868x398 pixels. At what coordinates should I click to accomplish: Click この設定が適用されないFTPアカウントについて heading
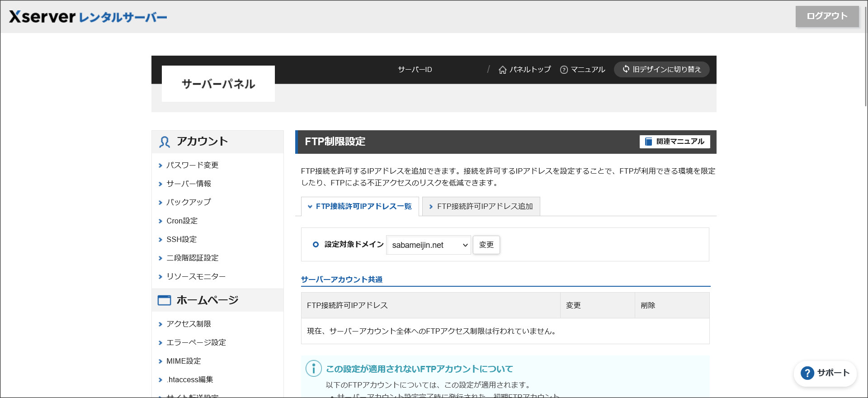(x=420, y=369)
